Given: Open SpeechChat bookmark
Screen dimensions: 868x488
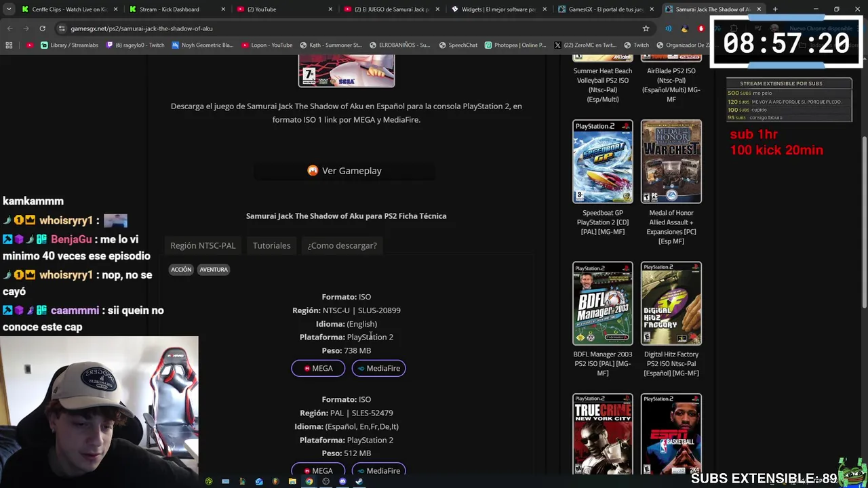Looking at the screenshot, I should tap(458, 45).
